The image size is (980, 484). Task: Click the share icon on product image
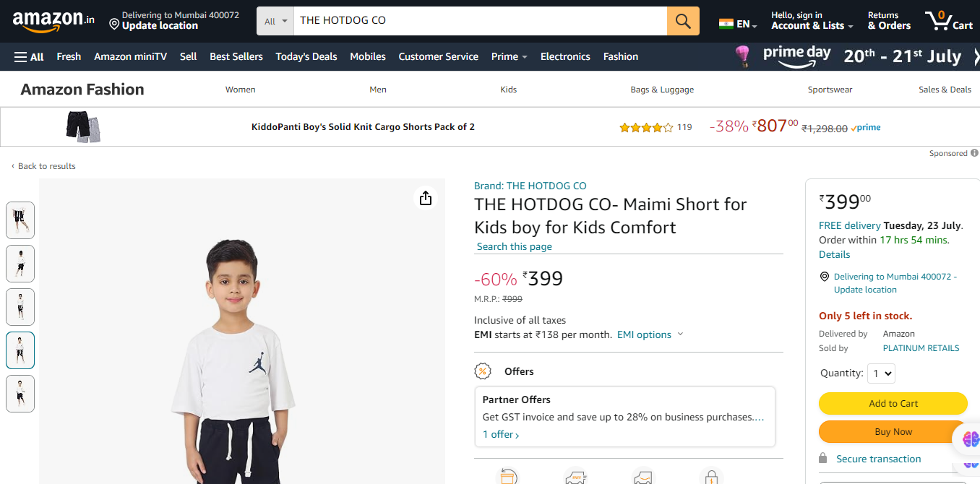[x=426, y=198]
